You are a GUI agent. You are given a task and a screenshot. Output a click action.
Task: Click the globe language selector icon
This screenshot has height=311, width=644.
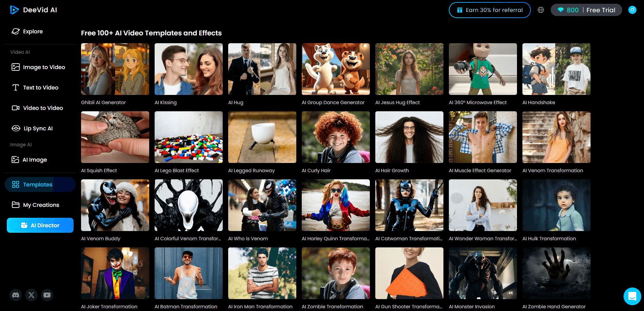click(541, 10)
